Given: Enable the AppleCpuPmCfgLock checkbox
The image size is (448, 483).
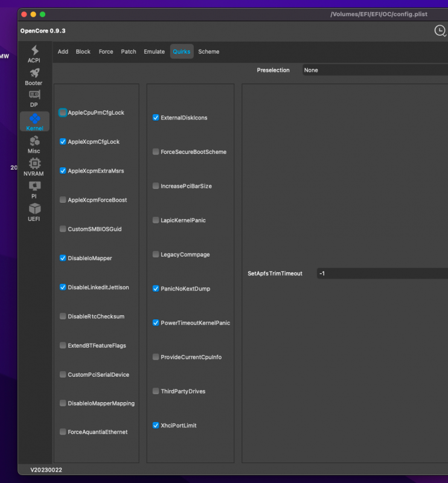Looking at the screenshot, I should pyautogui.click(x=63, y=113).
